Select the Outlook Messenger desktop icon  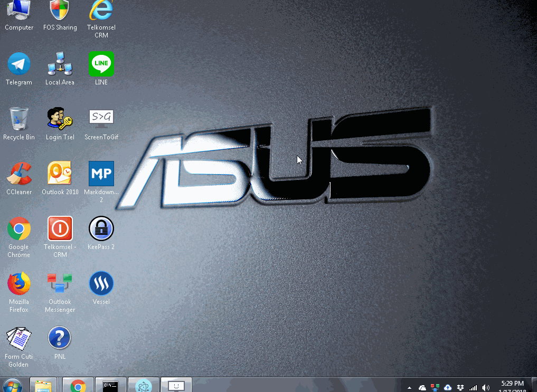pos(60,292)
